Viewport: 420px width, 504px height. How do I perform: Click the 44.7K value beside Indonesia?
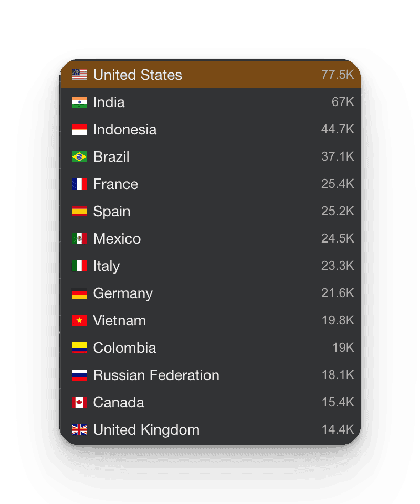coord(338,129)
